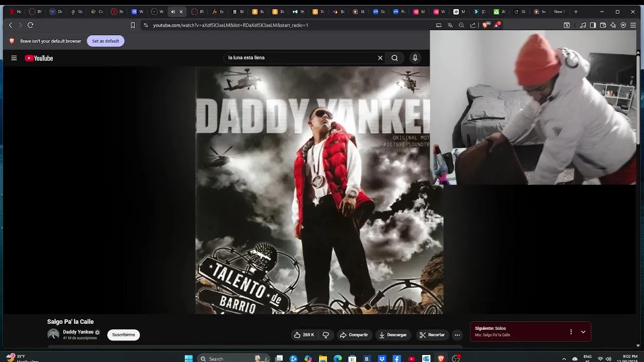
Task: Open Facebook from the taskbar
Action: coord(397,358)
